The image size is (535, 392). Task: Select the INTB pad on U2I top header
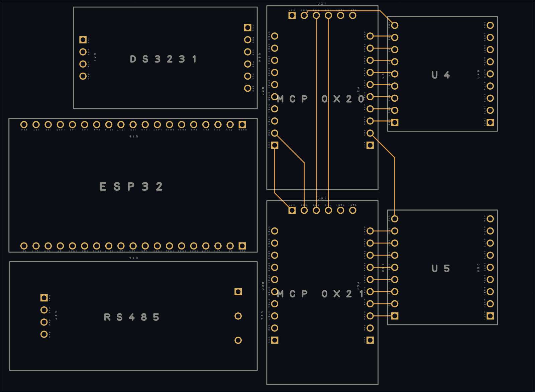pyautogui.click(x=353, y=15)
